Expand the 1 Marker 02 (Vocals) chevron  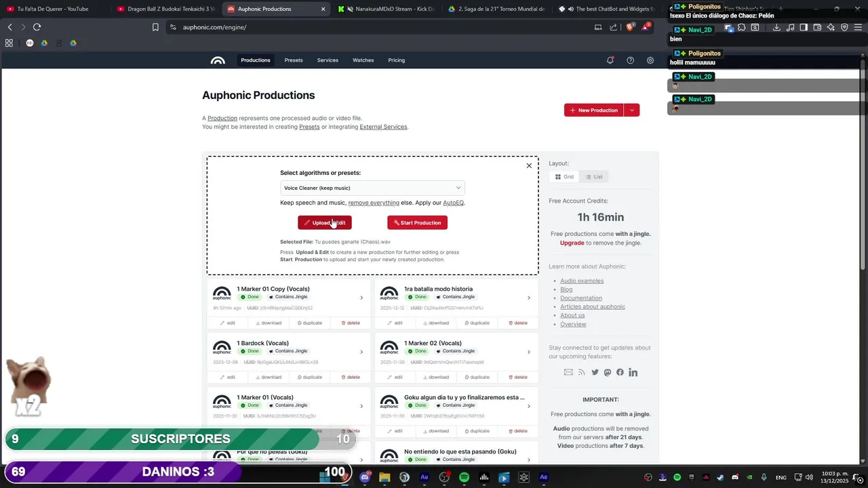click(x=529, y=352)
